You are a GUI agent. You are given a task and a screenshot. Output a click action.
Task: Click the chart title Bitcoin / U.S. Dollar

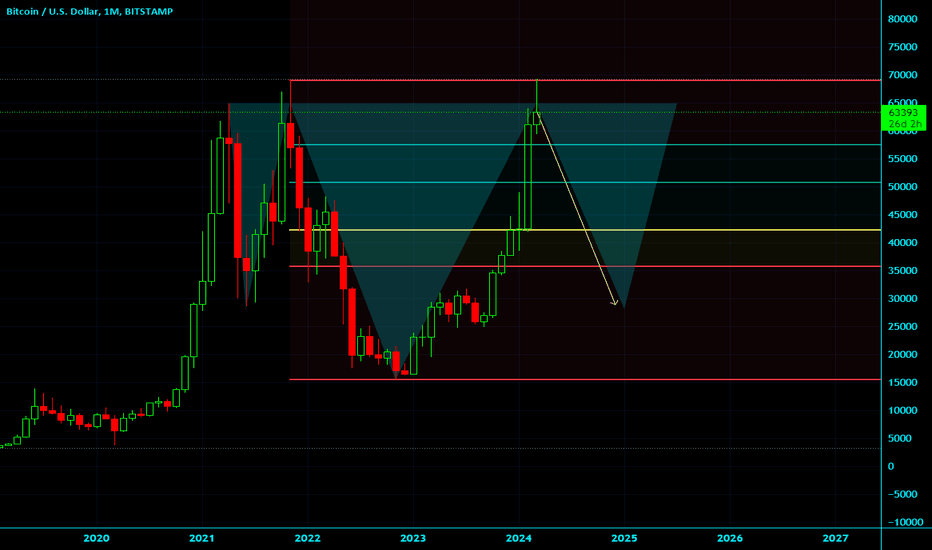point(52,11)
